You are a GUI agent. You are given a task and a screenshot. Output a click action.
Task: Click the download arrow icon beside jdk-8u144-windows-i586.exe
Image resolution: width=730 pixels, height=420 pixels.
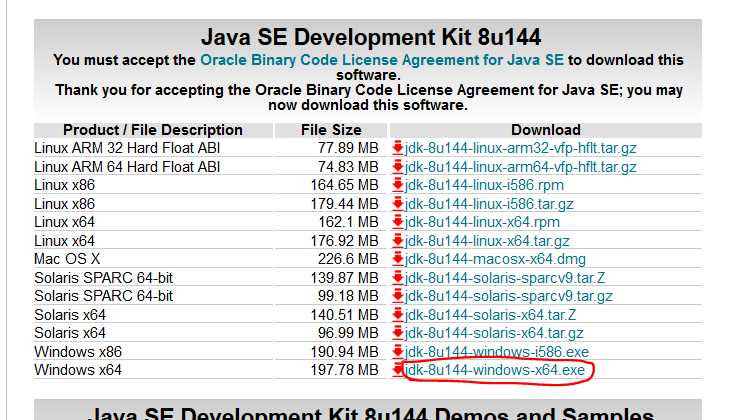[398, 351]
